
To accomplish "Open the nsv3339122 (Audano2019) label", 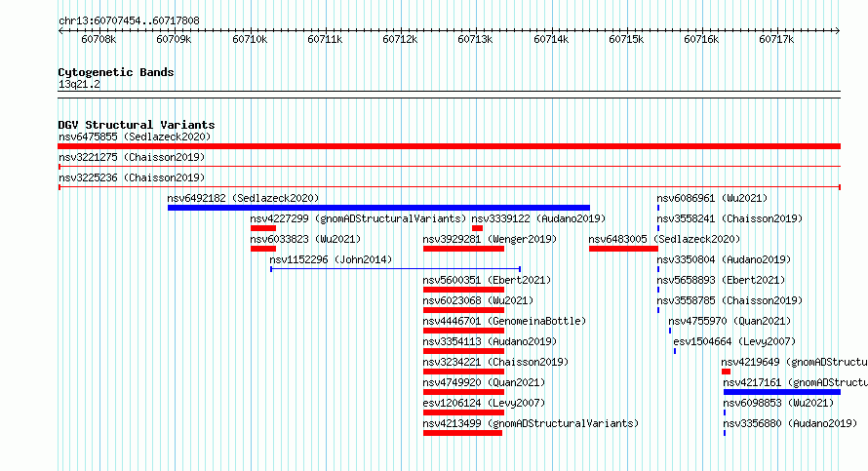I will (x=538, y=218).
